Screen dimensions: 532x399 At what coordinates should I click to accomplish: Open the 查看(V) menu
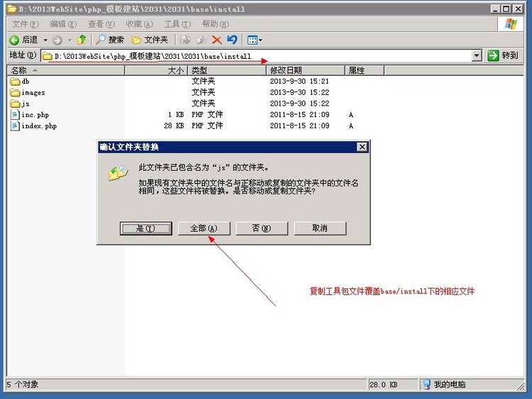[101, 24]
